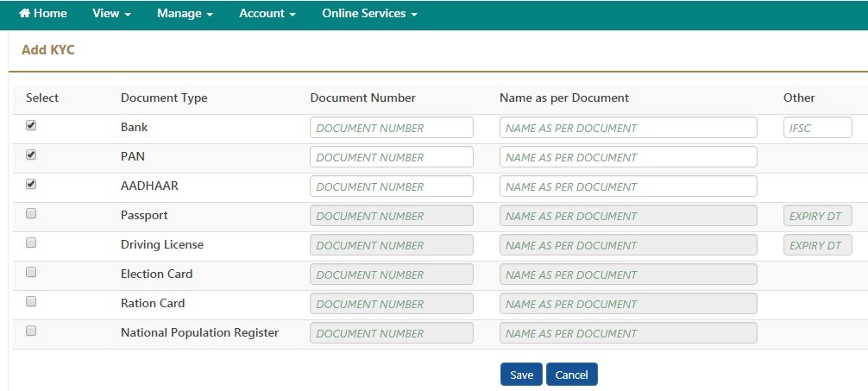Click the Select column header
Screen dimensions: 868x391
click(42, 98)
